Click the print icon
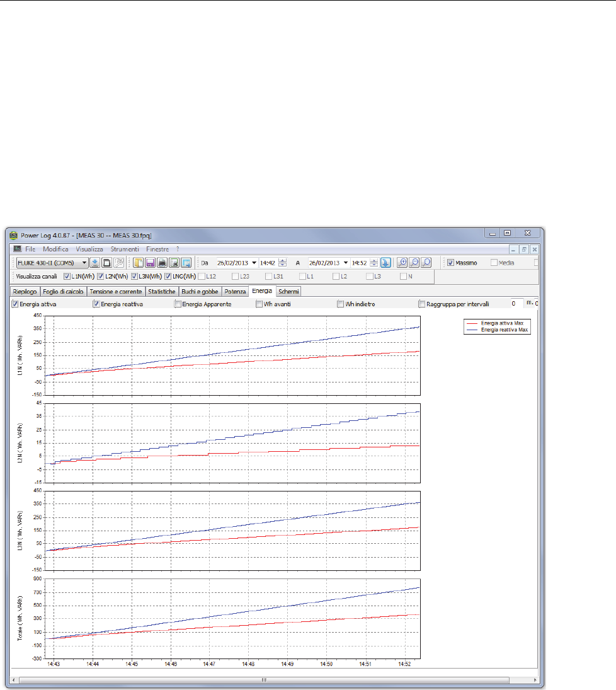This screenshot has width=616, height=690. pos(162,263)
